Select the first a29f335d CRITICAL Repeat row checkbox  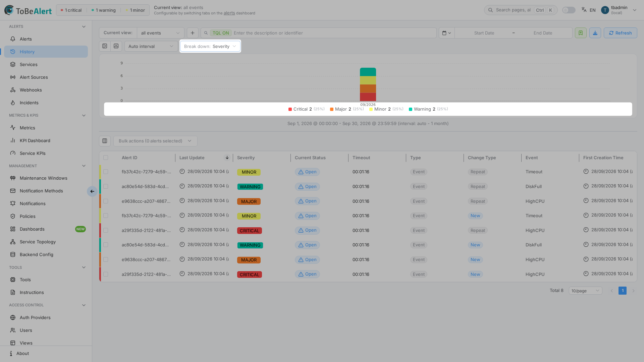point(106,230)
